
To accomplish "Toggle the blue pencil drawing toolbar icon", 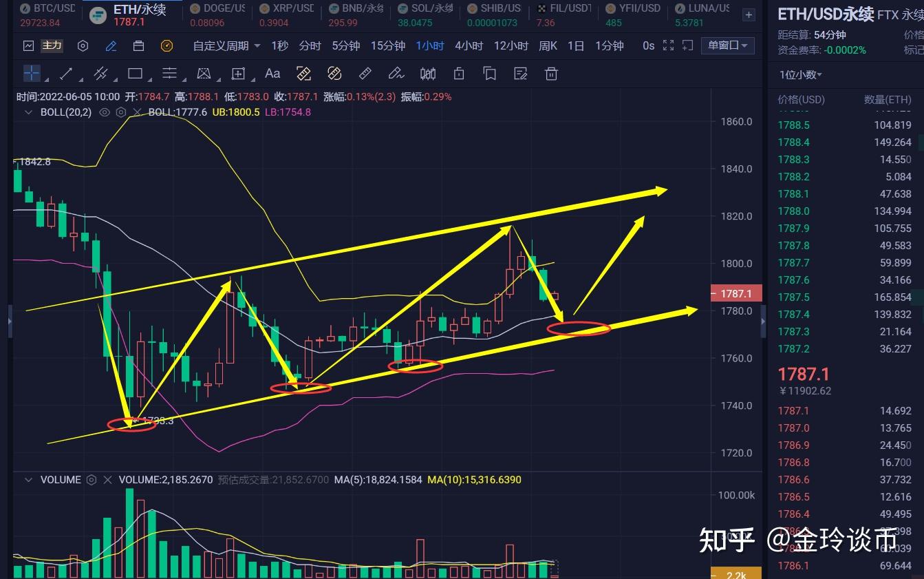I will 111,46.
